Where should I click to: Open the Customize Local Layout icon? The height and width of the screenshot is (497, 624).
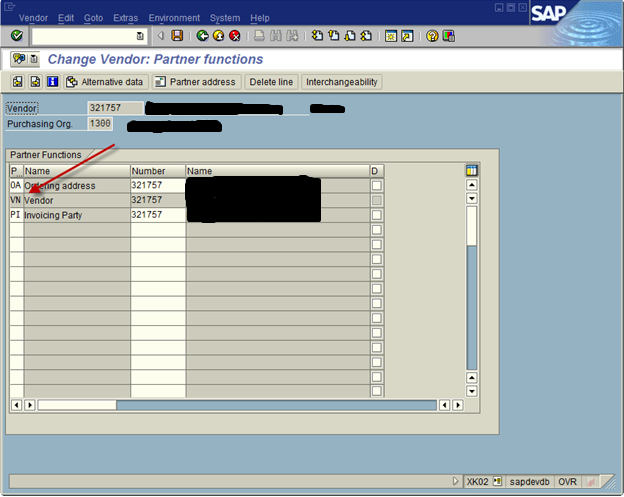(448, 36)
